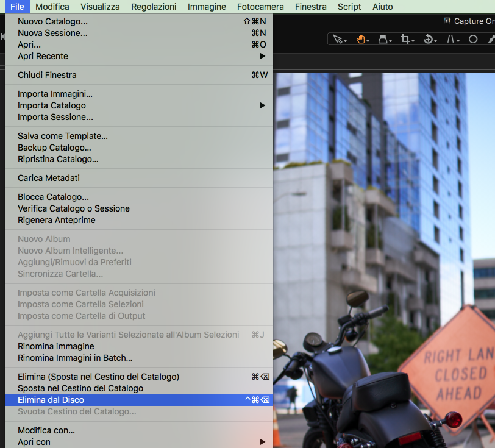495x448 pixels.
Task: Choose Blocca Catalogo... entry
Action: tap(139, 197)
